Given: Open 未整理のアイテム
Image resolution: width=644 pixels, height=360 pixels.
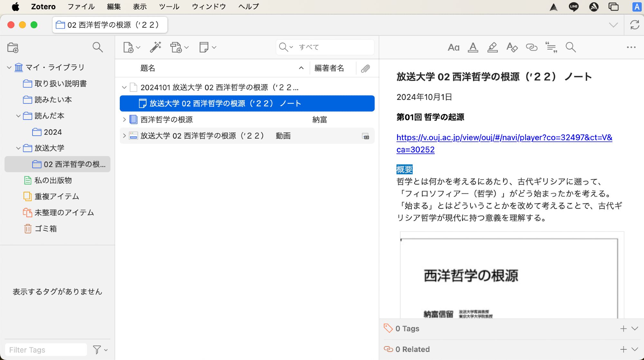Looking at the screenshot, I should coord(57,212).
